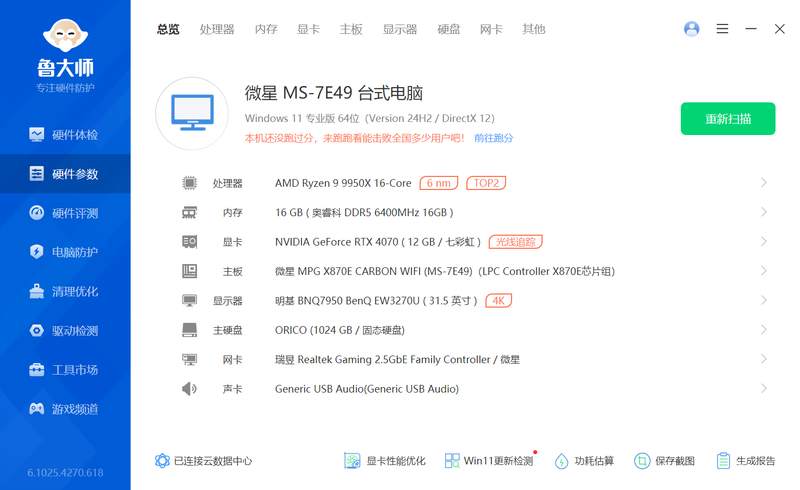Click the TOP2 ranking badge
800x490 pixels.
(x=486, y=183)
